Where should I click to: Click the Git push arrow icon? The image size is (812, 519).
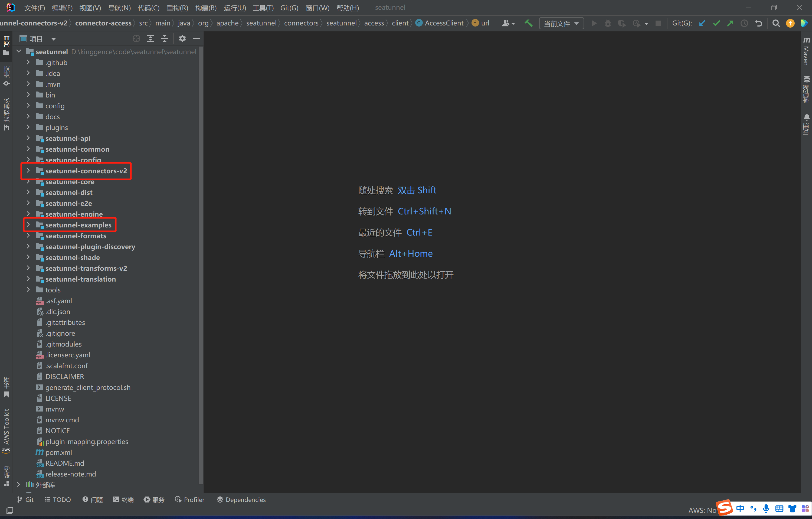click(x=730, y=23)
